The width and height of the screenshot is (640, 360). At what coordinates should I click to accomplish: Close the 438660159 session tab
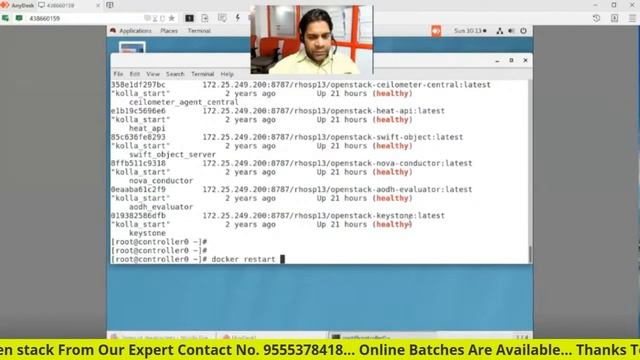(98, 5)
